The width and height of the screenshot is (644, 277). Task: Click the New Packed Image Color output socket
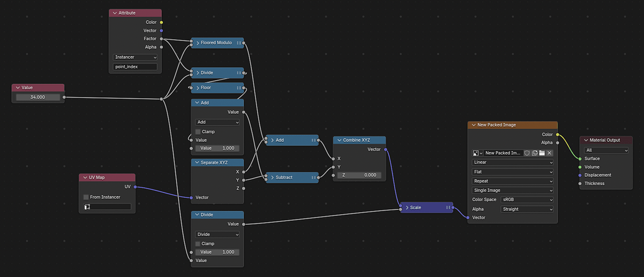(x=558, y=134)
